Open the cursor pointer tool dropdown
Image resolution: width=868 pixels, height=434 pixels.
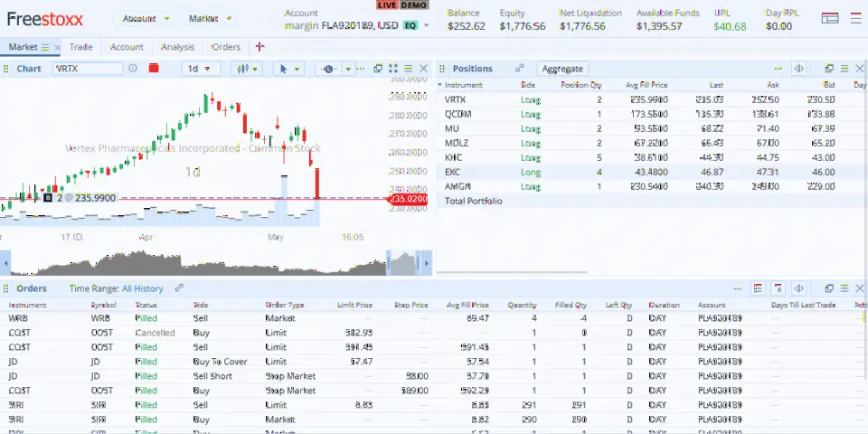(x=288, y=69)
